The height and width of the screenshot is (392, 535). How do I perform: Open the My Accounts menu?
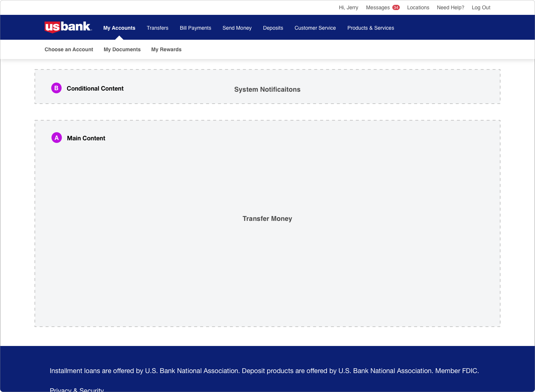119,28
